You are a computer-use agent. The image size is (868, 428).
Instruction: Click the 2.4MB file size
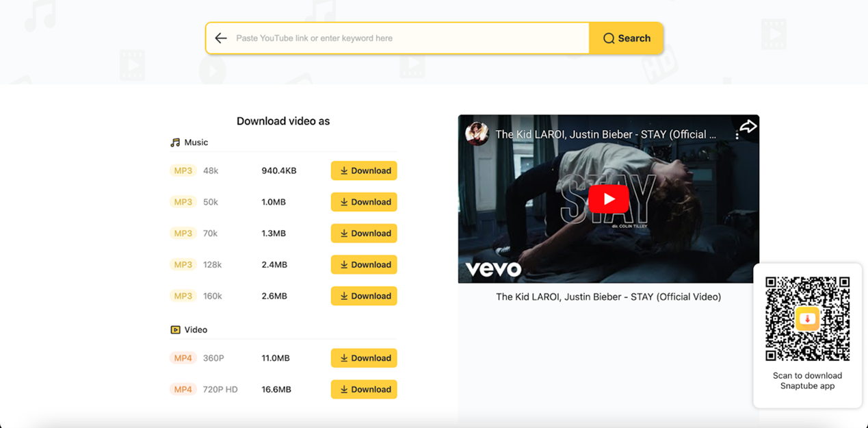click(x=274, y=264)
